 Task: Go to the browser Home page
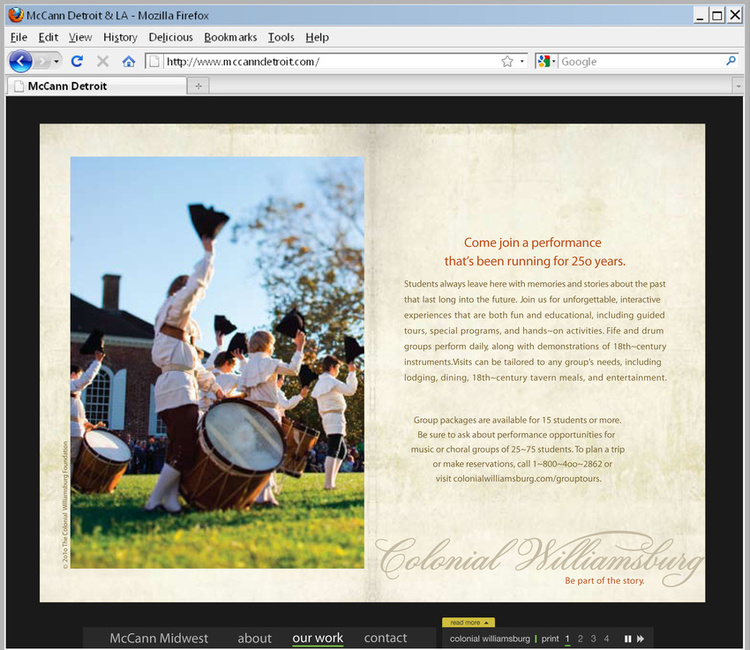click(128, 62)
